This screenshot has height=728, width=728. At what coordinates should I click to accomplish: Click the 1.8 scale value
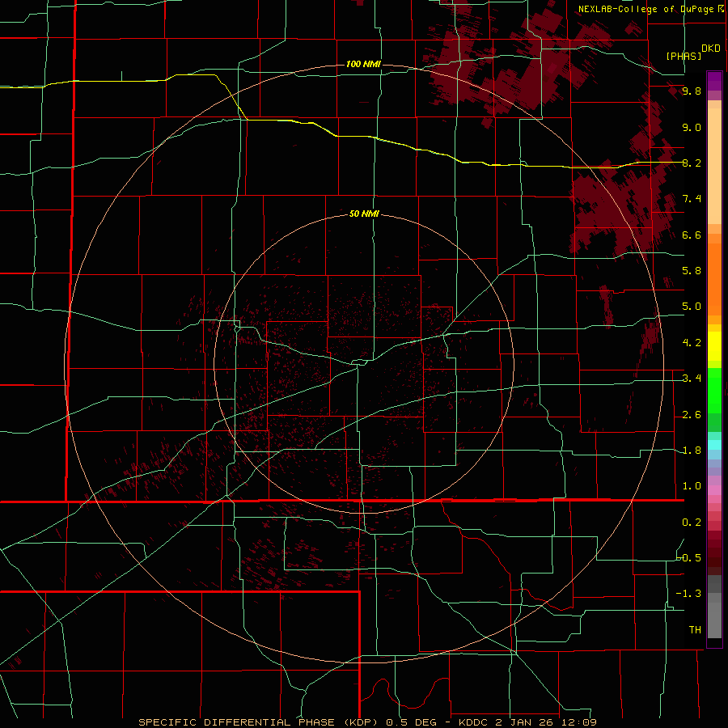click(x=692, y=451)
